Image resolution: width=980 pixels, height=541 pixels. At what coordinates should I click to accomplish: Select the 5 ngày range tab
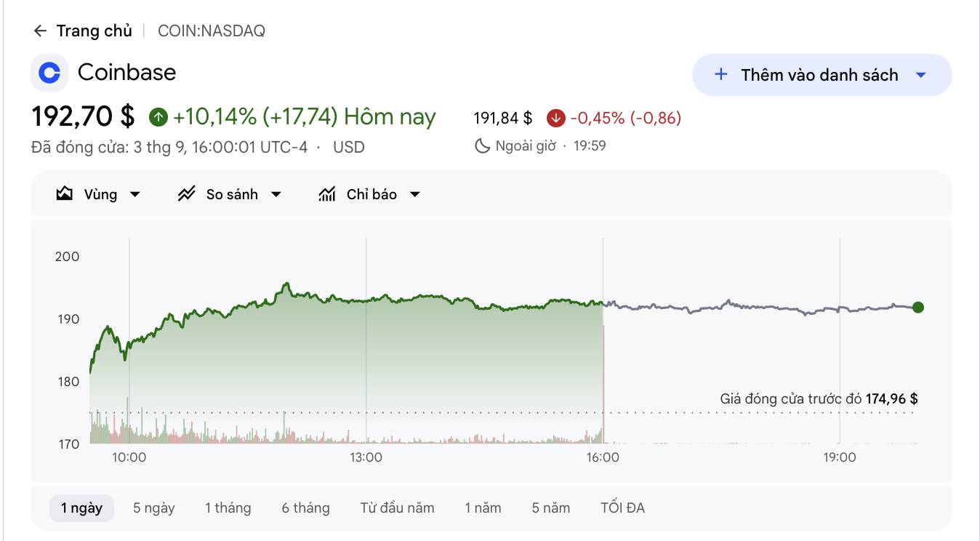(x=154, y=508)
